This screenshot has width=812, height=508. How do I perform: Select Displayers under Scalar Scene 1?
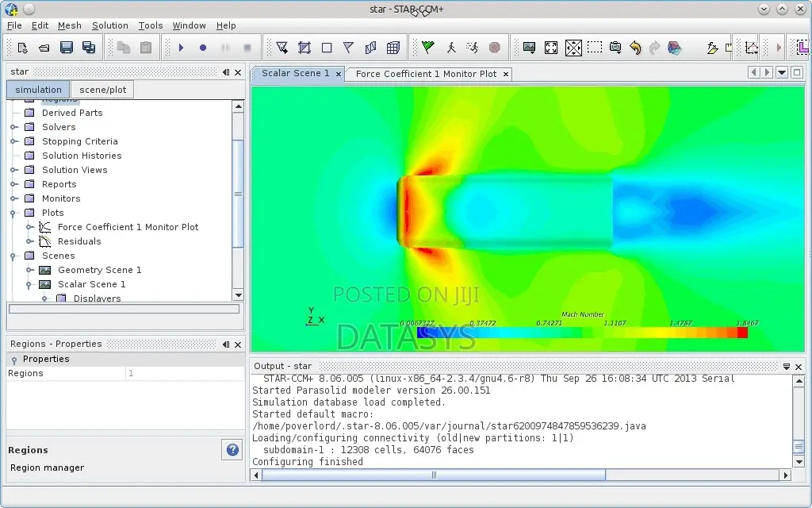(97, 298)
